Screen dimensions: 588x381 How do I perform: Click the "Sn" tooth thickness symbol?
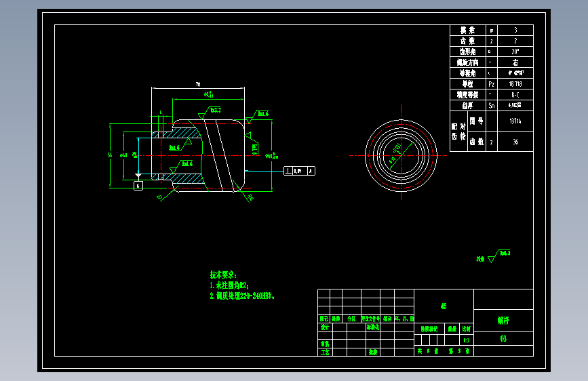coord(491,106)
